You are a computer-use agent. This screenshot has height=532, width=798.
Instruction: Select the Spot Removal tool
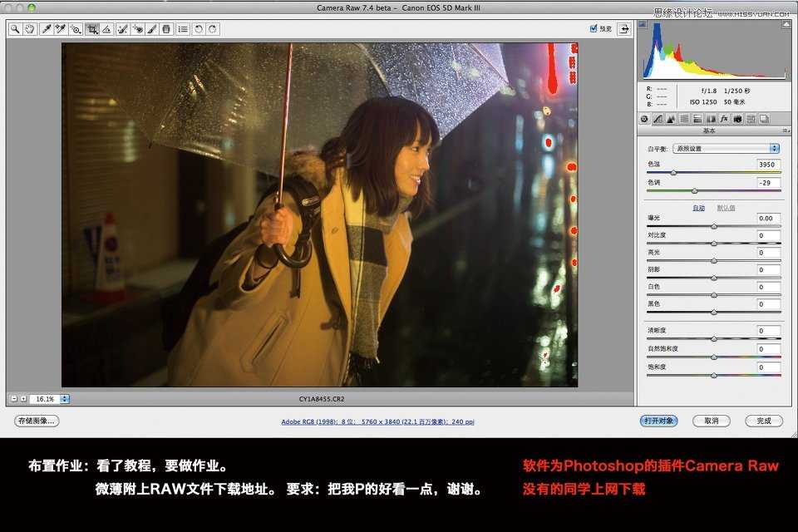122,29
